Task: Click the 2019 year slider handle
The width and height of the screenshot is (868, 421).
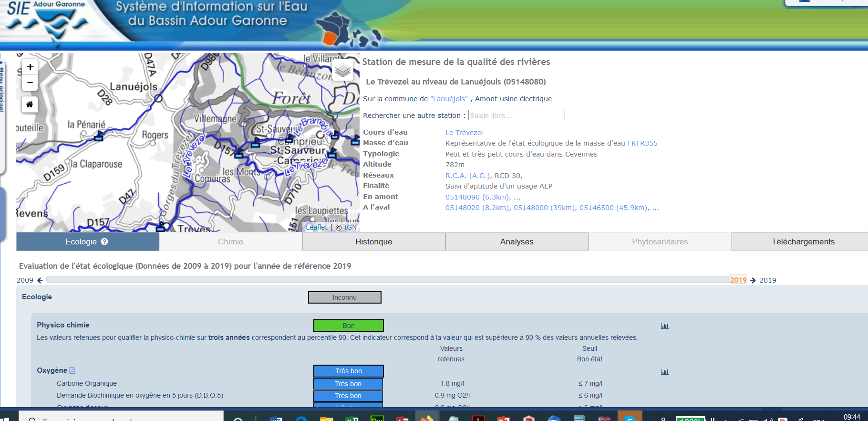Action: tap(738, 280)
